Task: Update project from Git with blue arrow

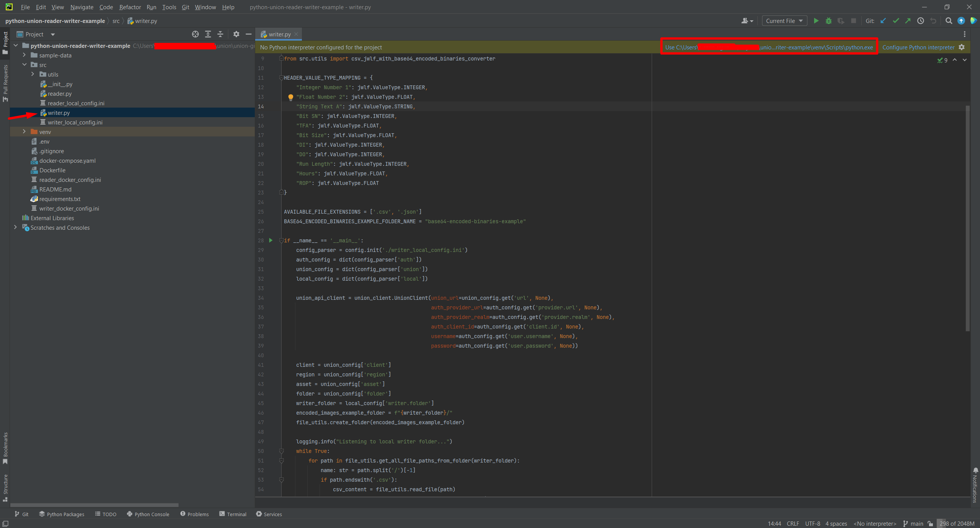Action: [883, 21]
